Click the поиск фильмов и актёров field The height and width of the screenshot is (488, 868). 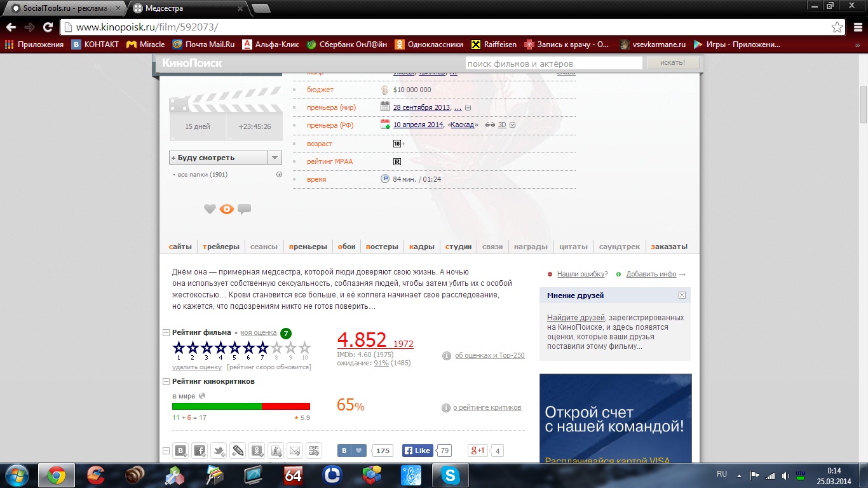(553, 64)
